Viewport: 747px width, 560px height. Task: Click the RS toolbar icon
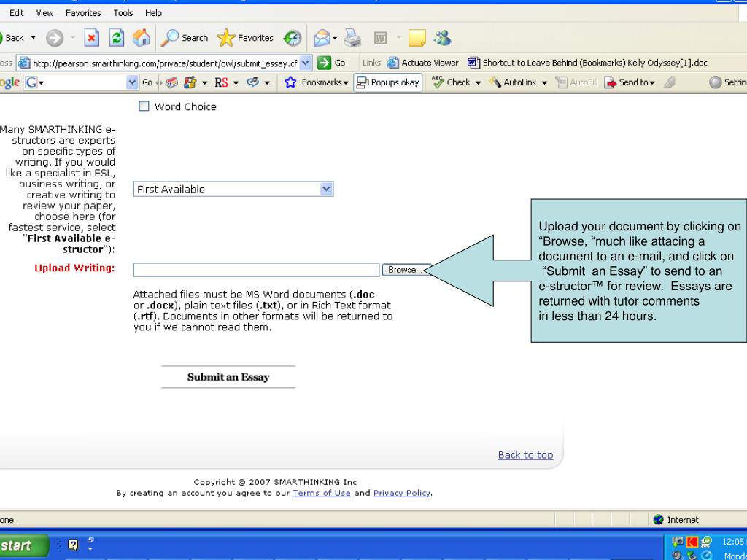[x=222, y=82]
